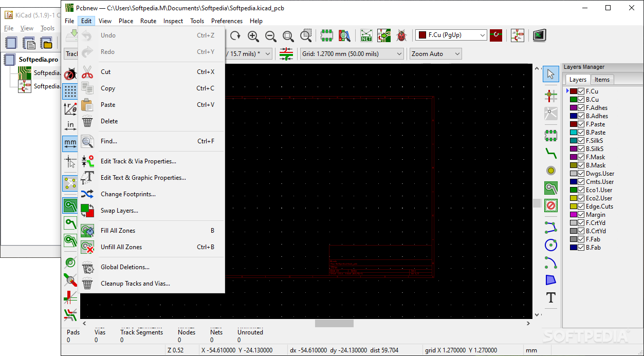Click Change Footprints... entry

coord(152,194)
